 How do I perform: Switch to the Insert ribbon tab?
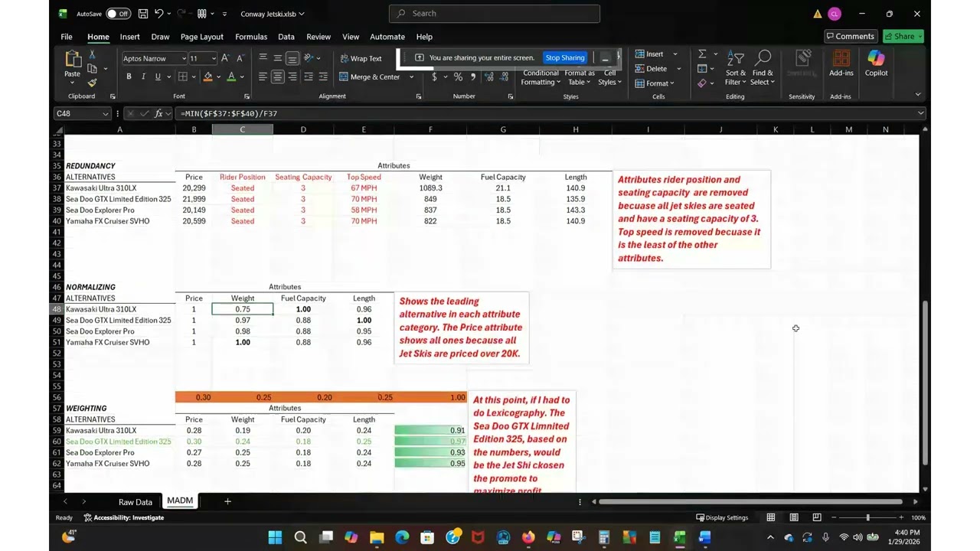(129, 37)
